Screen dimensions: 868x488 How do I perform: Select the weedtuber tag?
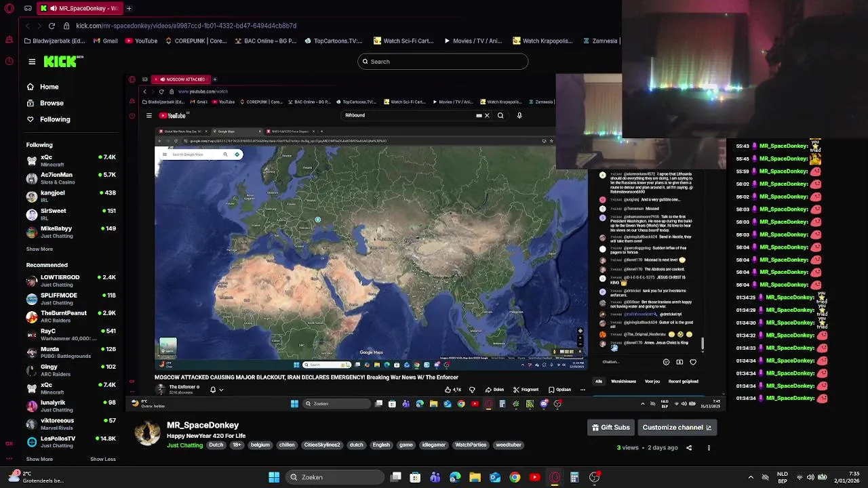[509, 445]
